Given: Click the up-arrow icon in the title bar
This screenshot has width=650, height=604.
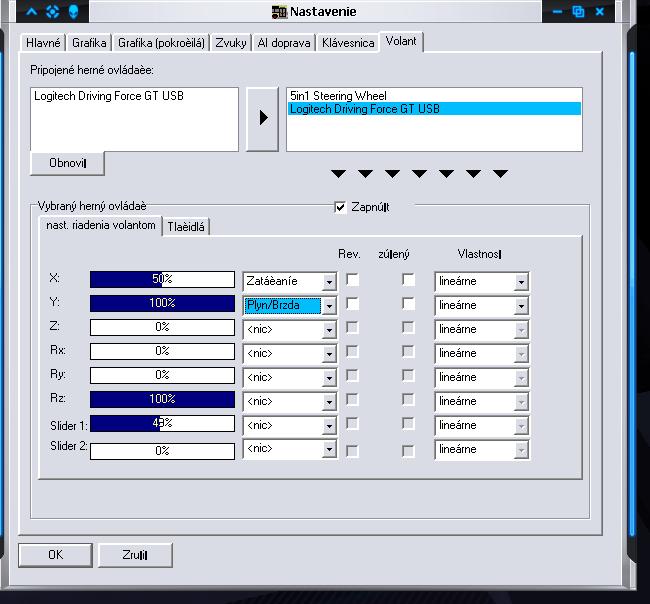Looking at the screenshot, I should 32,12.
